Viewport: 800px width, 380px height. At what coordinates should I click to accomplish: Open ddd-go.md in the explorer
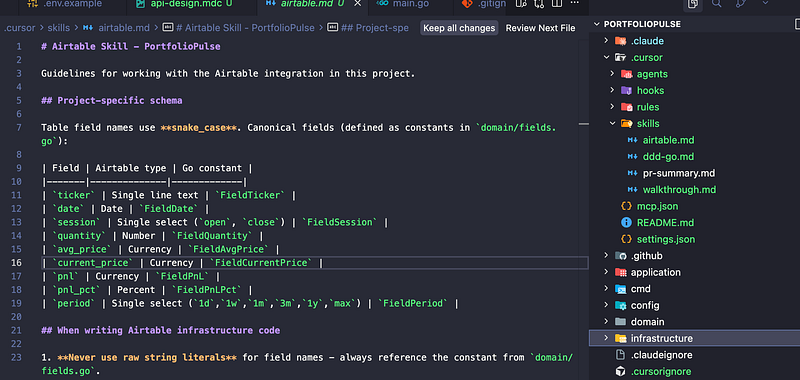[x=668, y=157]
